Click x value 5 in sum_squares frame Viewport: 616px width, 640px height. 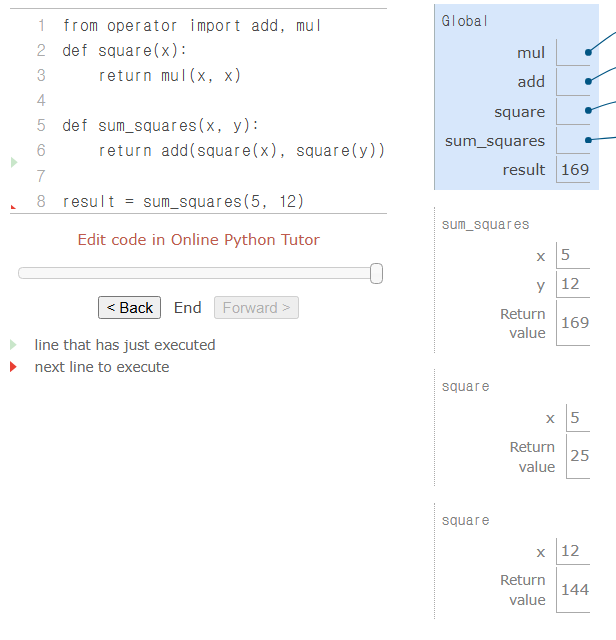(x=565, y=255)
